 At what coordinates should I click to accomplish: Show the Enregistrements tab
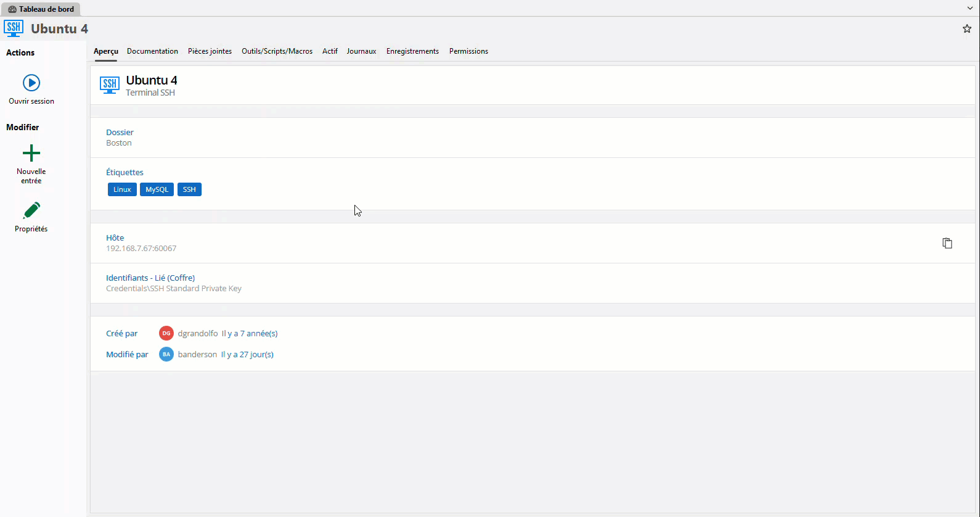[x=412, y=51]
